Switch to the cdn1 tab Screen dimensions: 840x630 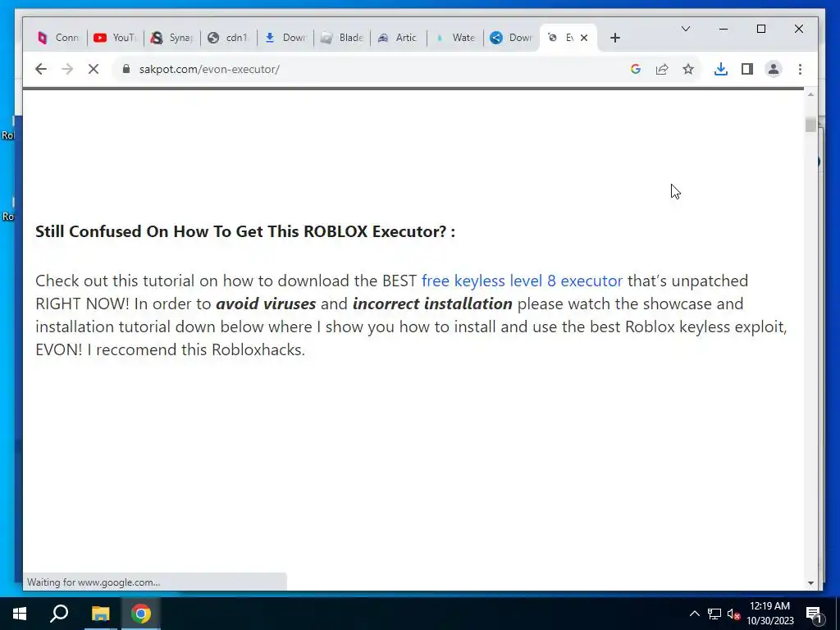[x=229, y=38]
